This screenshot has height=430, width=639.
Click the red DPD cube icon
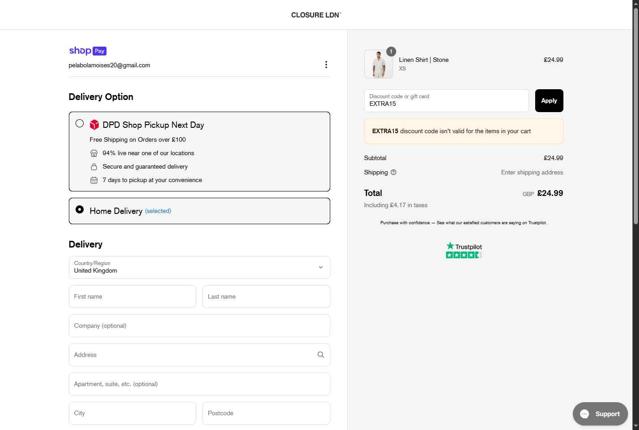coord(94,125)
